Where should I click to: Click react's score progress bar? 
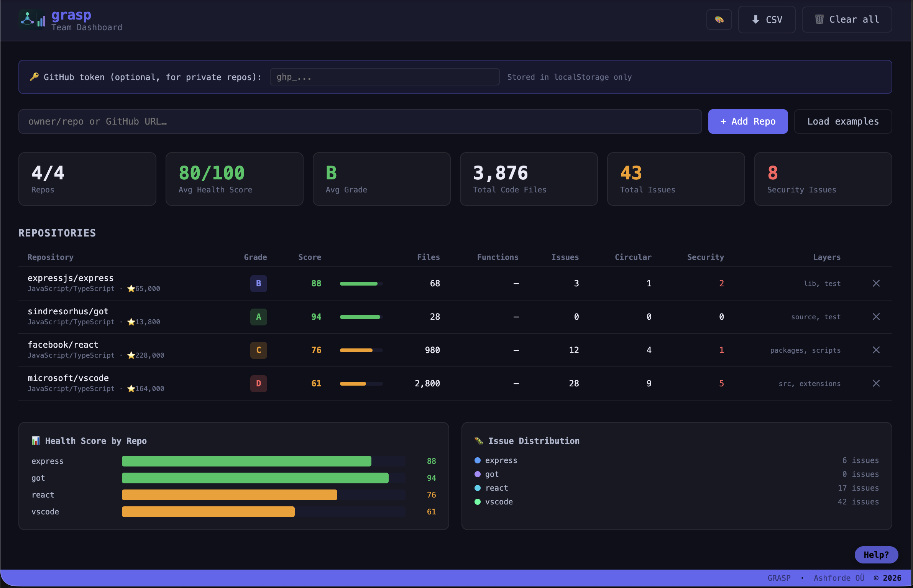[x=361, y=350]
